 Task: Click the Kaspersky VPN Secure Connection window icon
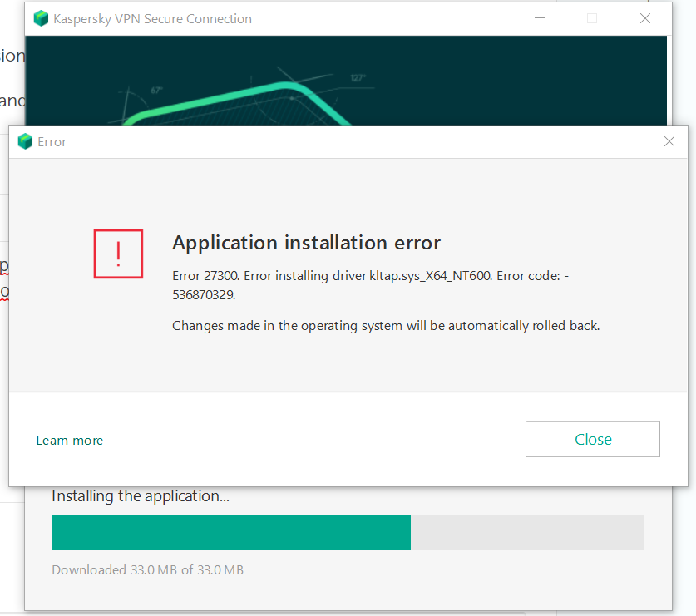tap(41, 18)
